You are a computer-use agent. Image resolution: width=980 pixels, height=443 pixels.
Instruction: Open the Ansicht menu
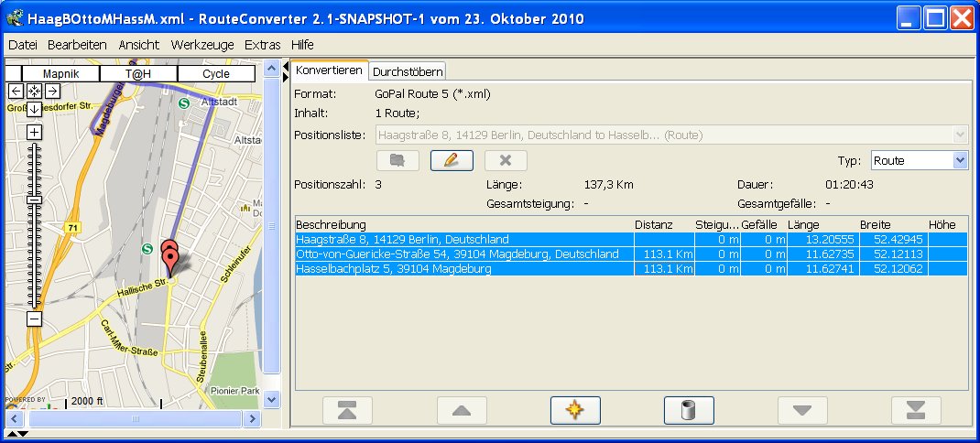[x=138, y=45]
